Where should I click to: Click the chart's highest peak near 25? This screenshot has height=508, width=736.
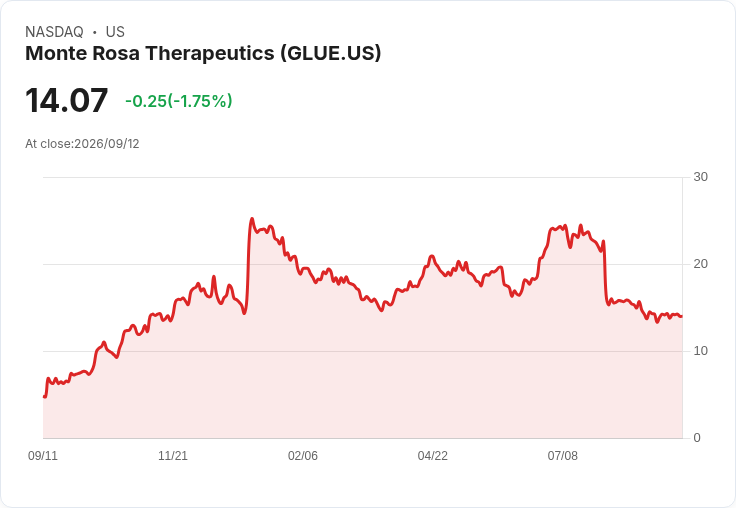pyautogui.click(x=252, y=219)
